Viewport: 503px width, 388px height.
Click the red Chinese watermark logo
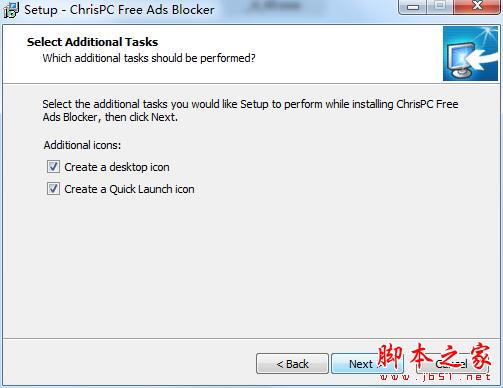tap(434, 356)
